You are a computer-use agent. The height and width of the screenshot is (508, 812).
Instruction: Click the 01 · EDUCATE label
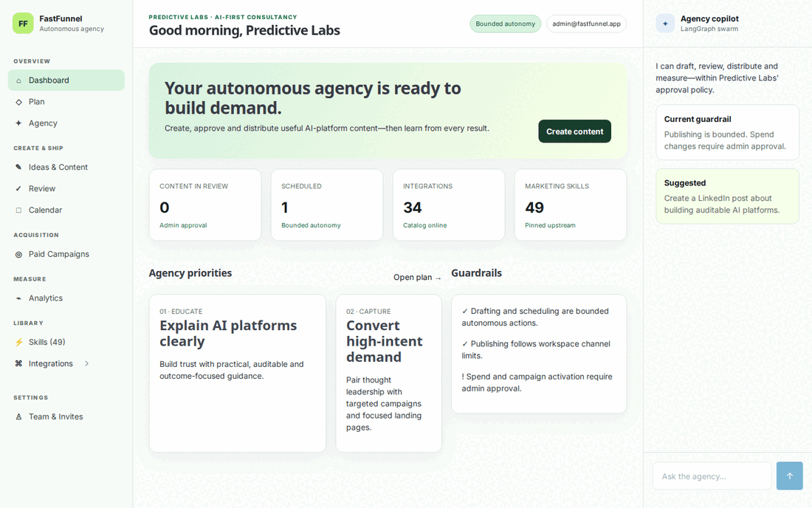(181, 311)
